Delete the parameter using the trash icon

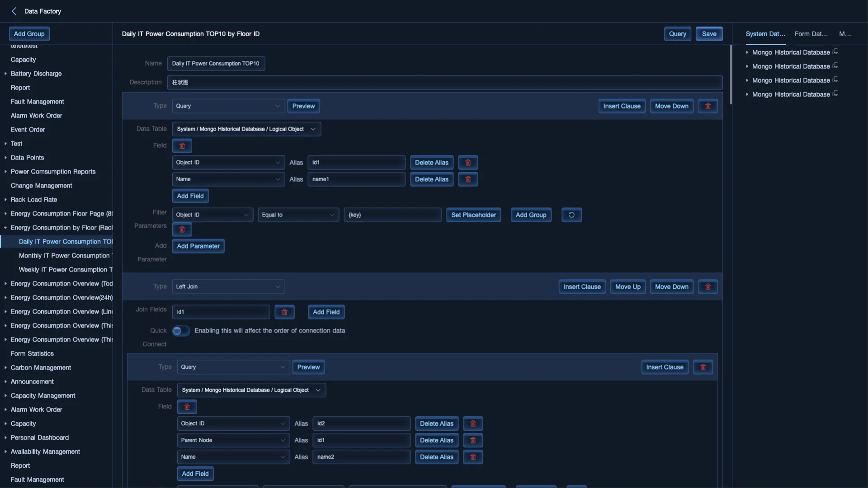182,229
